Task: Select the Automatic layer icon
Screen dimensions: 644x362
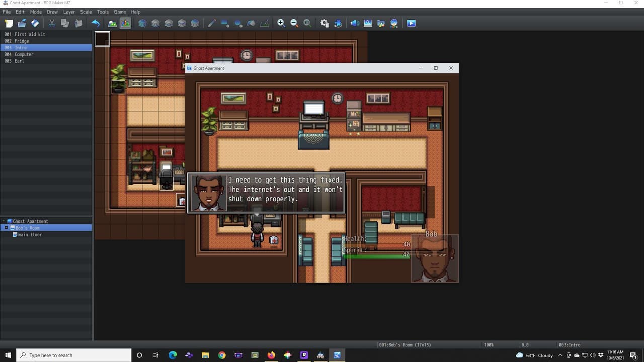Action: tap(142, 23)
